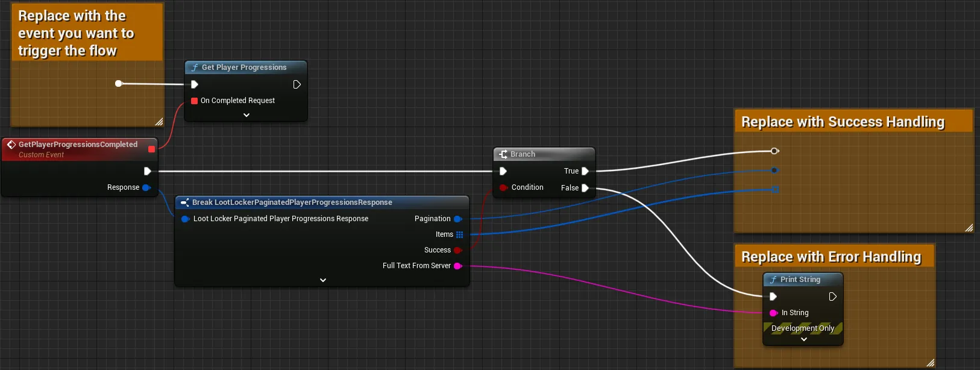
Task: Click Print String function icon
Action: click(x=773, y=280)
